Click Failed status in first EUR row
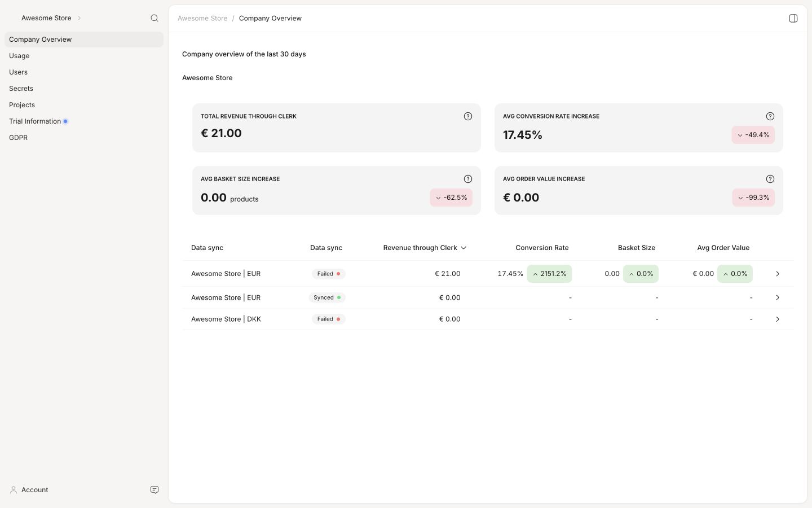The height and width of the screenshot is (508, 812). (x=328, y=274)
